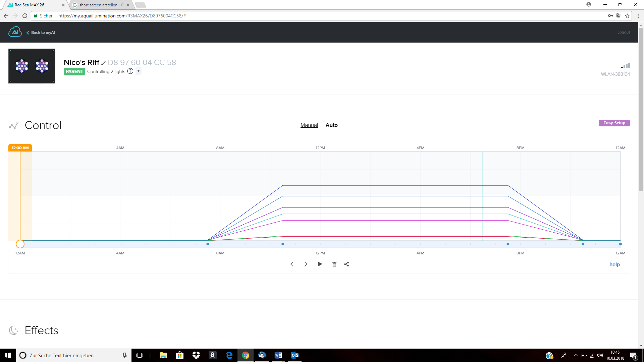Viewport: 644px width, 362px height.
Task: Click the help link below the graph
Action: [x=614, y=264]
